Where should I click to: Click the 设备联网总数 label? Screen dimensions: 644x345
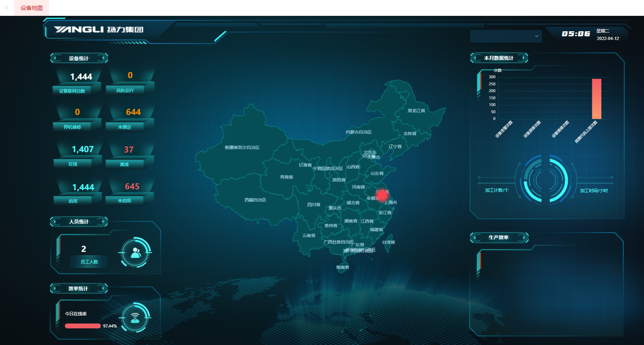click(x=72, y=91)
